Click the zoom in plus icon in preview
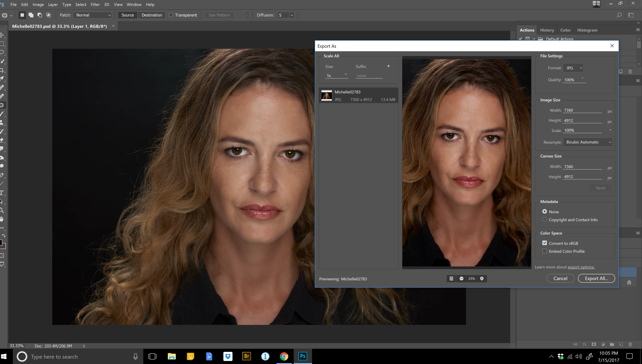Screen dimensions: 642x364 (482, 279)
